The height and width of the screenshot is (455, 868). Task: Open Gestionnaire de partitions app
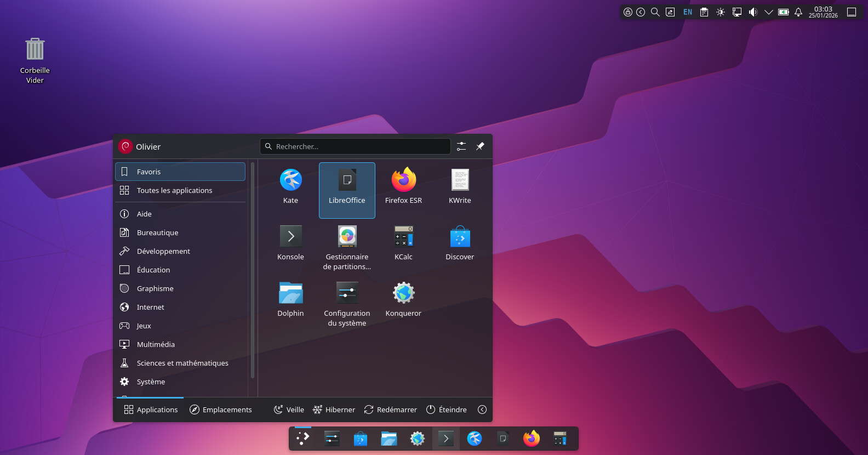coord(347,246)
